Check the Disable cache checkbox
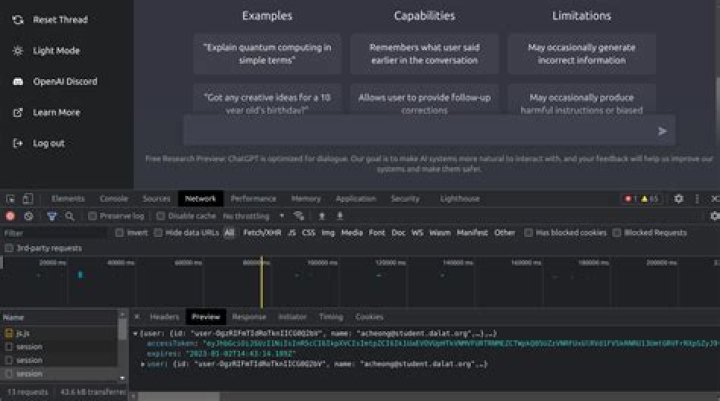The width and height of the screenshot is (720, 401). tap(160, 216)
